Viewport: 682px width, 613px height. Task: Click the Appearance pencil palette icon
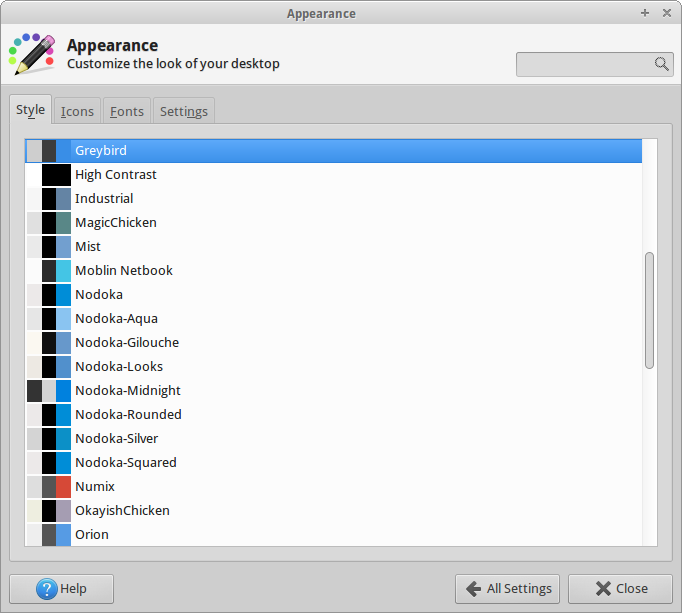[x=32, y=54]
